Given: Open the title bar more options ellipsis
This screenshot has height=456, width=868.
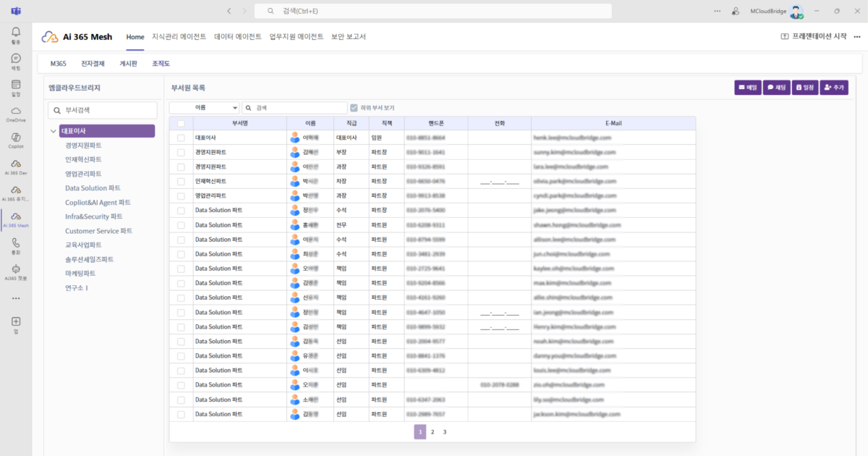Looking at the screenshot, I should pos(718,11).
